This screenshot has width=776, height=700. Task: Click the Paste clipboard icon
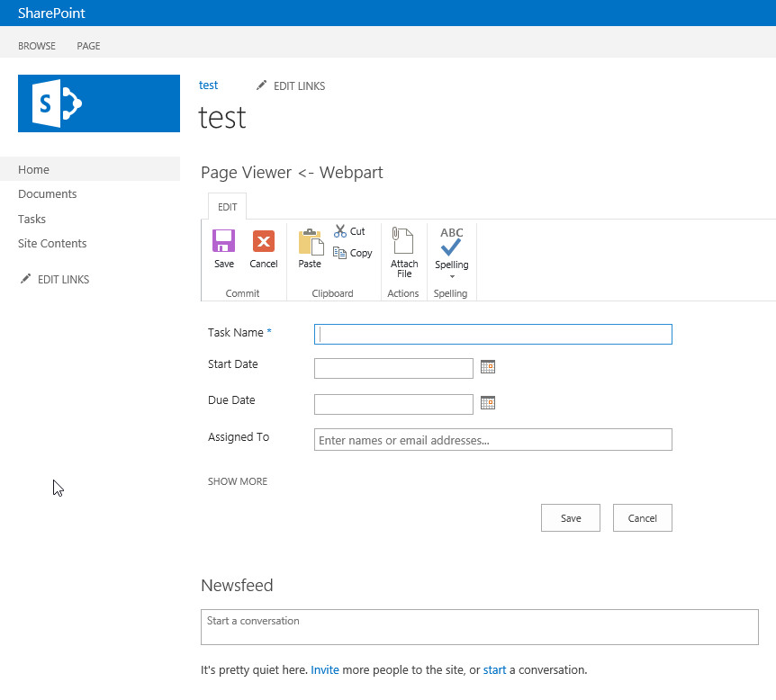pos(310,242)
